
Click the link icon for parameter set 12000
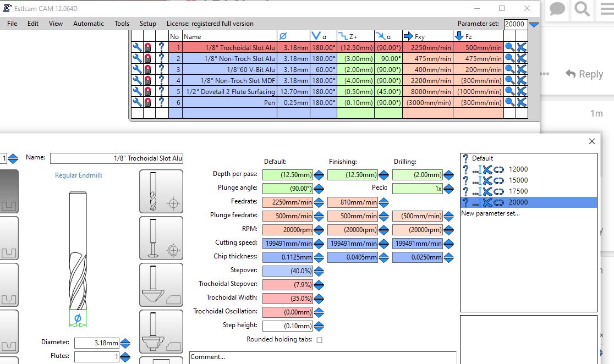coord(498,169)
